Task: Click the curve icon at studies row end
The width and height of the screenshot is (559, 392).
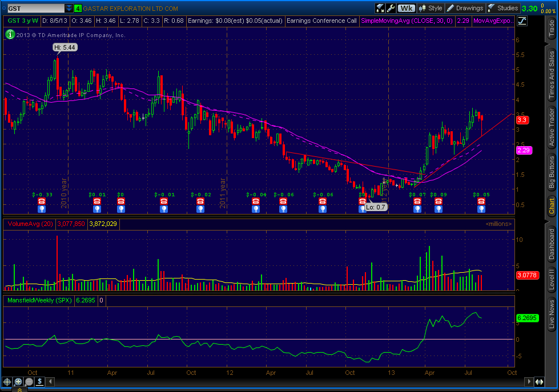Action: [x=522, y=21]
